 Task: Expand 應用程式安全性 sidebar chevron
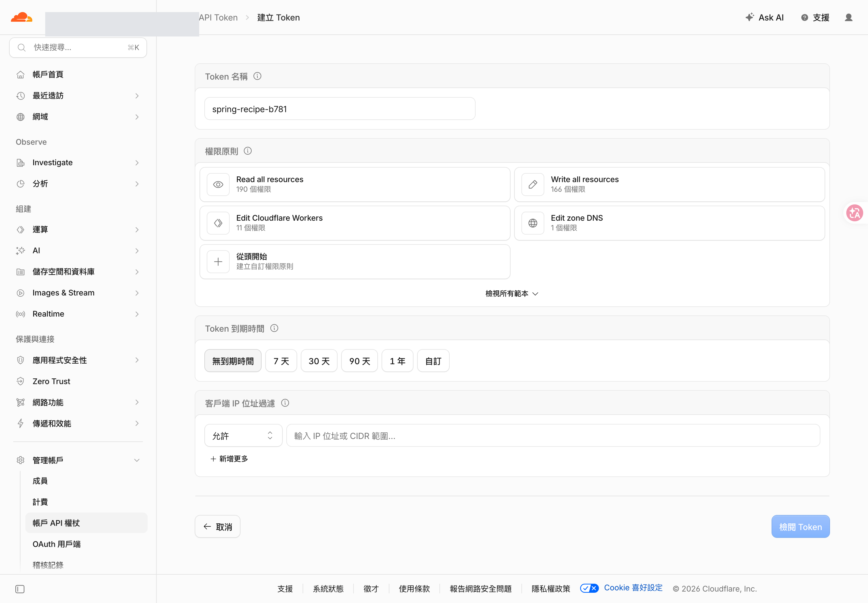[137, 360]
